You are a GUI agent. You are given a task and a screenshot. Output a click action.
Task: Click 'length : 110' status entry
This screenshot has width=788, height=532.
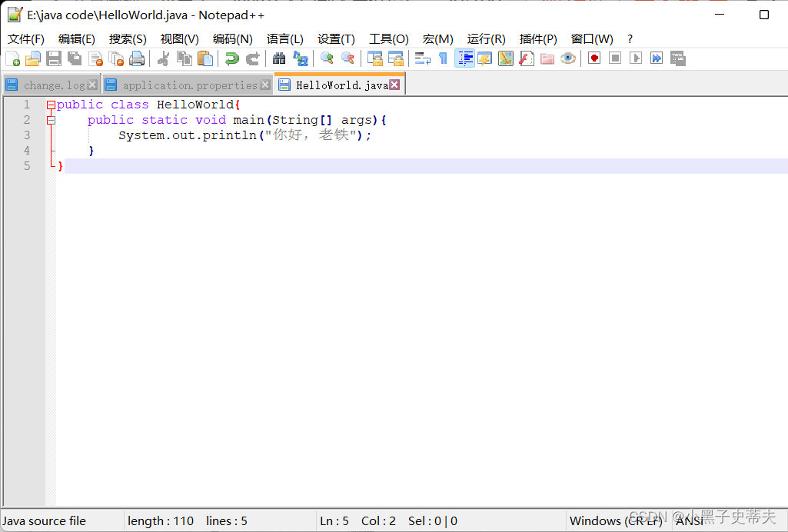(161, 521)
